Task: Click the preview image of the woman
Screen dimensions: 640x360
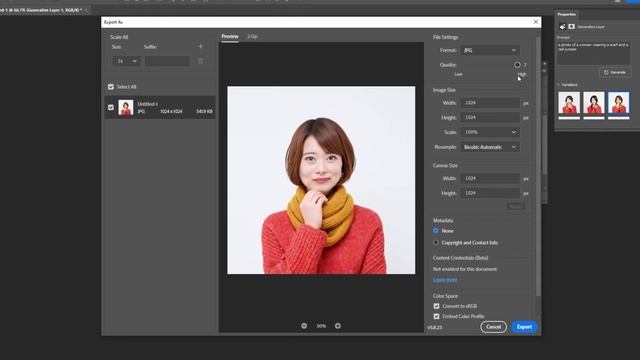Action: (321, 180)
